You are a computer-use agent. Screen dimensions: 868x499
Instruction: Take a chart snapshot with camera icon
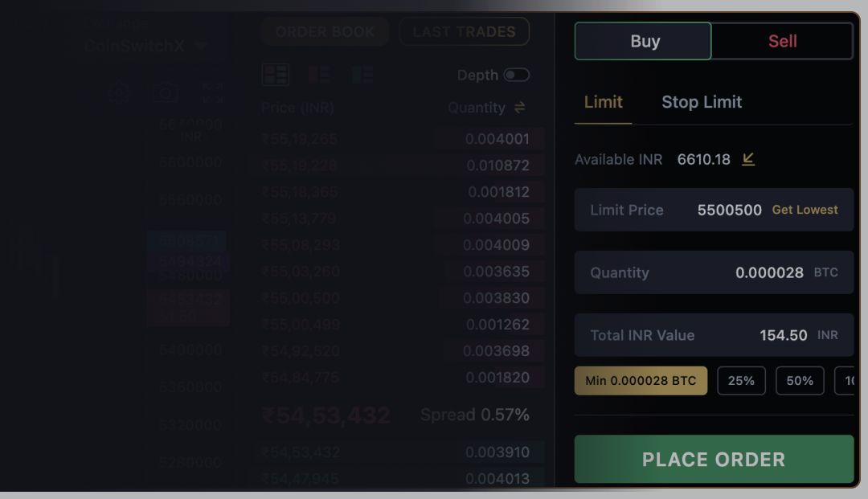tap(165, 92)
